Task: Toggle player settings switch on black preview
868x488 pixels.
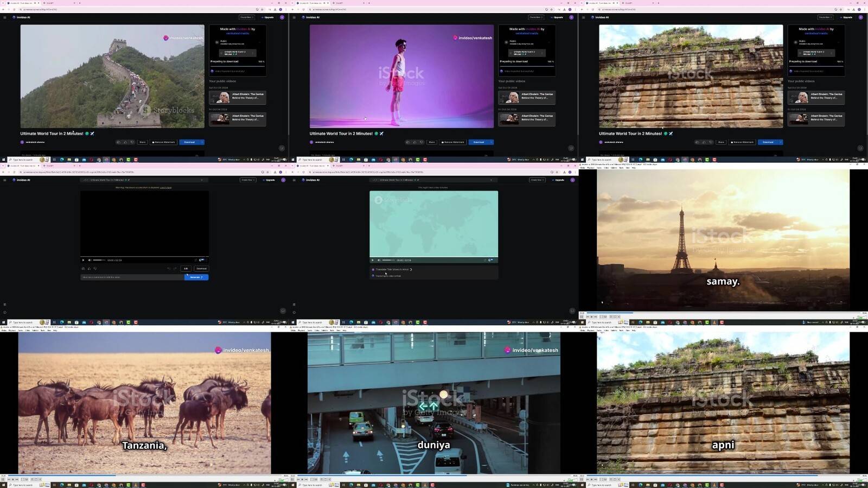Action: tap(202, 260)
